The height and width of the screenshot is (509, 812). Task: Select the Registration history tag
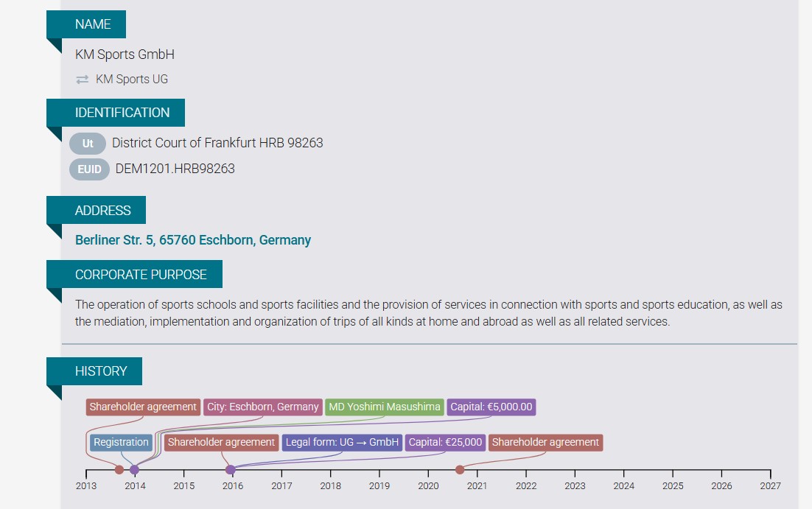coord(122,443)
